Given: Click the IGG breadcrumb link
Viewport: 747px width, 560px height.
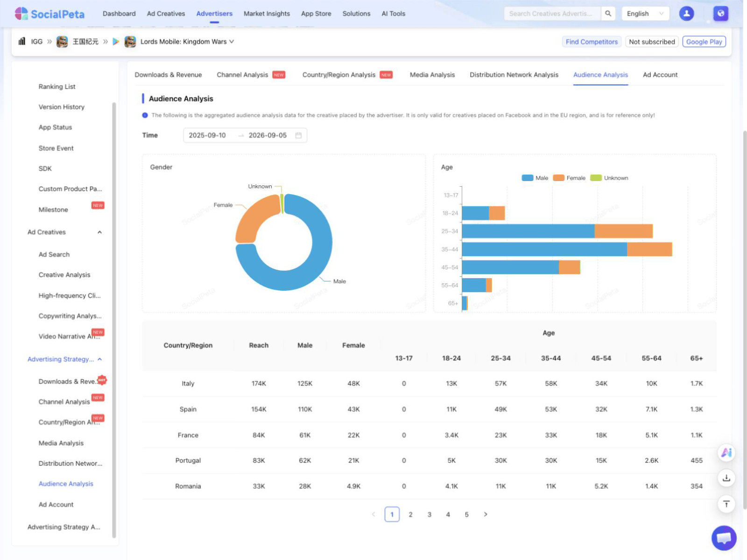Looking at the screenshot, I should pyautogui.click(x=37, y=42).
